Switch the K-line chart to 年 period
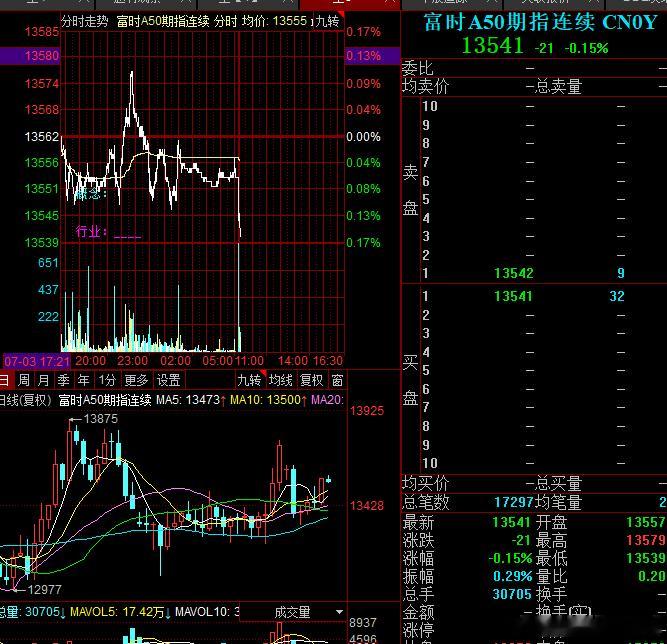The height and width of the screenshot is (644, 667). pos(83,380)
